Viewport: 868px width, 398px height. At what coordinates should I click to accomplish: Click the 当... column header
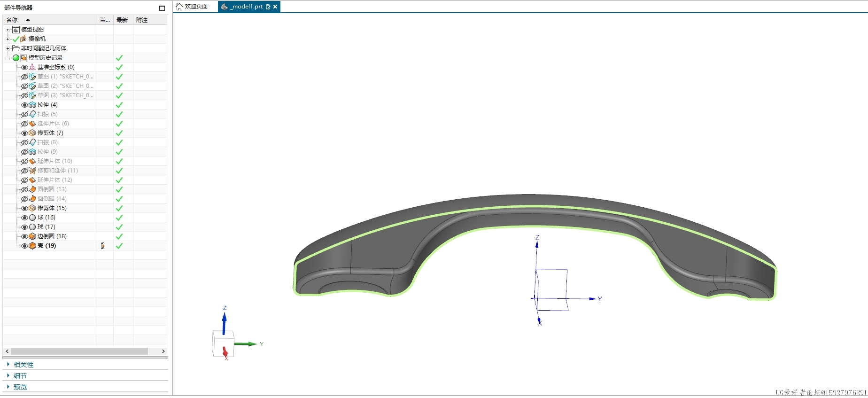point(105,20)
